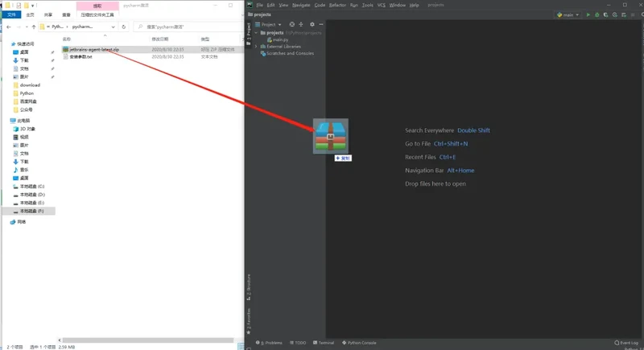Click the up-arrow navigation button in Explorer

click(32, 27)
